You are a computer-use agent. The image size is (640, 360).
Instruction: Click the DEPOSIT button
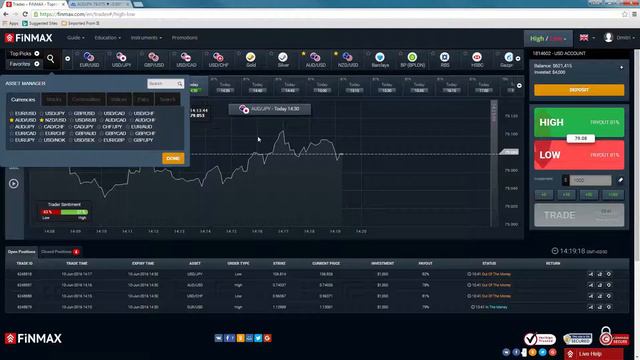click(x=579, y=90)
